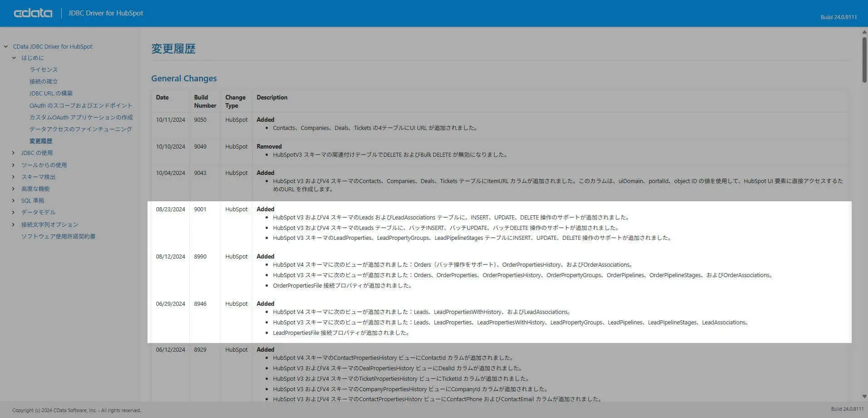The image size is (868, 418).
Task: Click the Removed label in 9049 row
Action: pos(269,146)
